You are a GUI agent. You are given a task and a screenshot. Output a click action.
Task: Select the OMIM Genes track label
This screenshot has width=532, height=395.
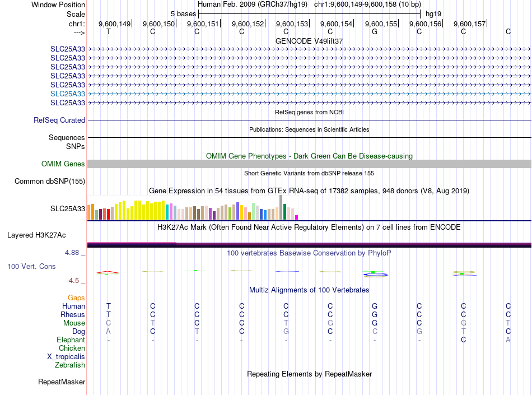coord(63,164)
